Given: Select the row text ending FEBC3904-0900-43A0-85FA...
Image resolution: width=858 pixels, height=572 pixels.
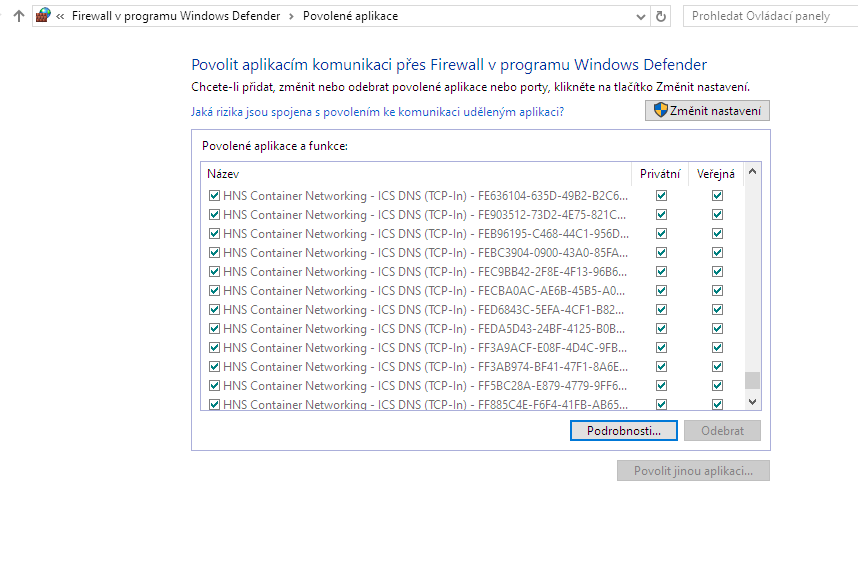Looking at the screenshot, I should (425, 252).
